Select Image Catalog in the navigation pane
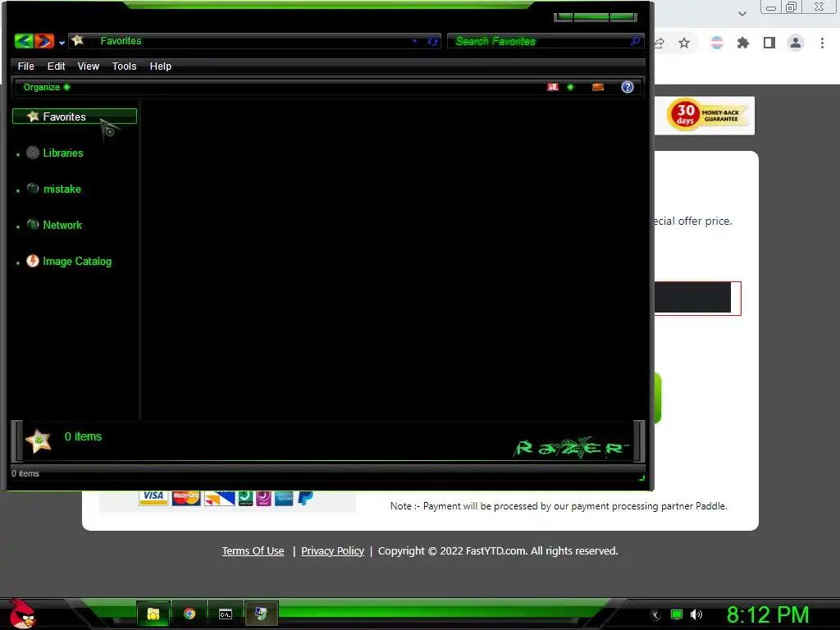The width and height of the screenshot is (840, 630). [x=77, y=262]
